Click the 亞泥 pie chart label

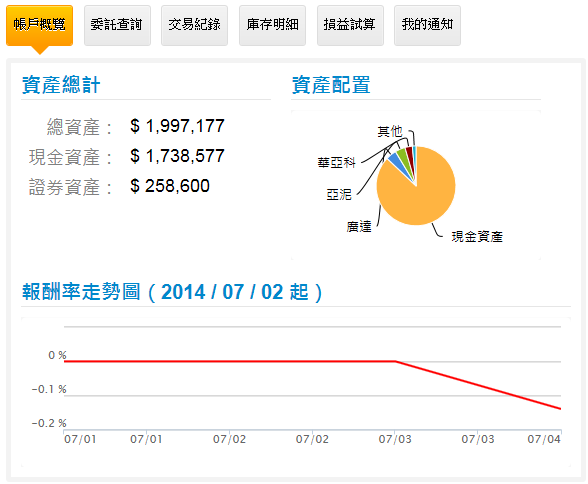point(339,195)
